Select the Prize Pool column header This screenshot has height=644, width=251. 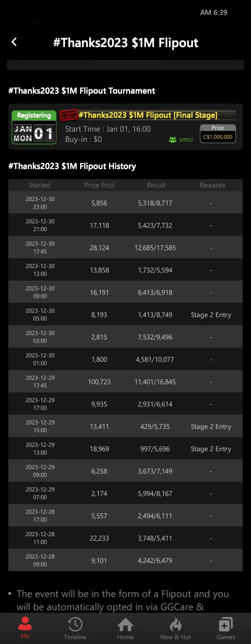click(x=99, y=185)
